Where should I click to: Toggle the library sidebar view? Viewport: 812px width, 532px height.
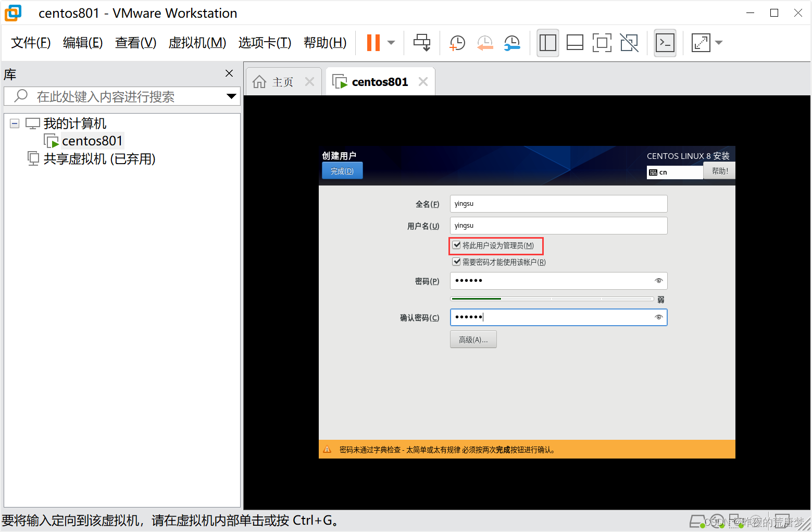coord(548,43)
